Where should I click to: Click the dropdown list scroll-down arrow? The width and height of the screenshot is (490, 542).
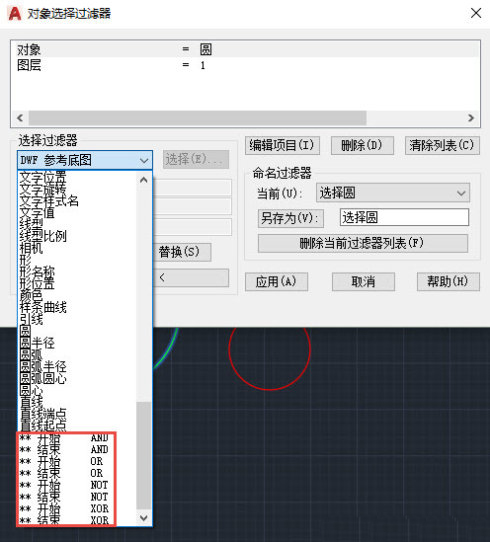(144, 518)
